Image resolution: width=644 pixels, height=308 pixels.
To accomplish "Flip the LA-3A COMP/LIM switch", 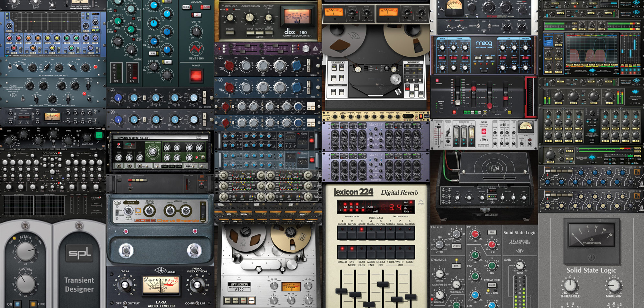I will coord(196,303).
